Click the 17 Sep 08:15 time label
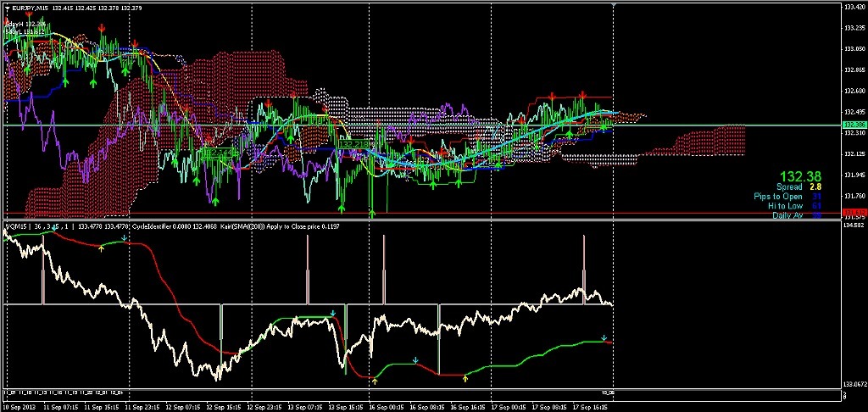The image size is (868, 412). pyautogui.click(x=548, y=406)
